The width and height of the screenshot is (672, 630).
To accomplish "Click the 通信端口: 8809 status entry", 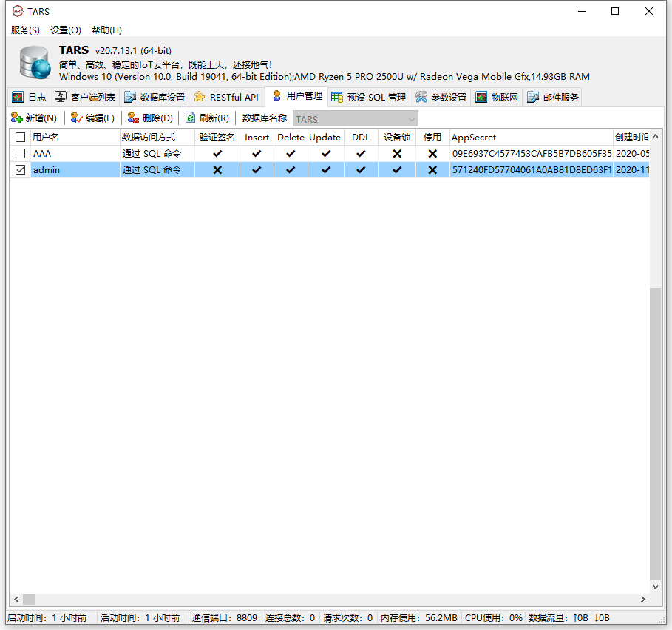I will 225,617.
